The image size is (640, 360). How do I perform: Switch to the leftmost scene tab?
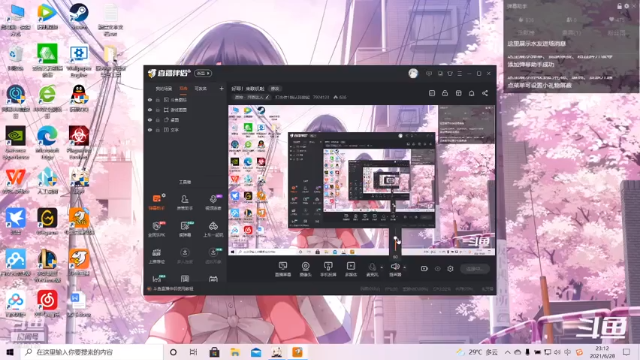point(163,89)
